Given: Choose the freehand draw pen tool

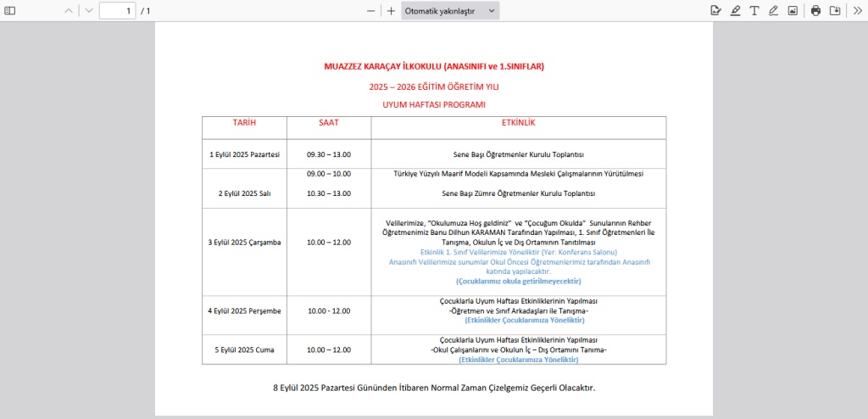Looking at the screenshot, I should tap(773, 11).
